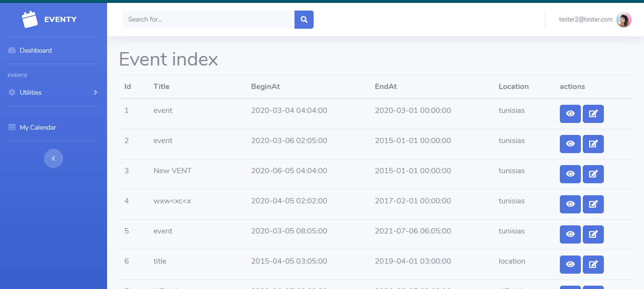644x289 pixels.
Task: Collapse the sidebar using the circular arrow
Action: pos(53,158)
